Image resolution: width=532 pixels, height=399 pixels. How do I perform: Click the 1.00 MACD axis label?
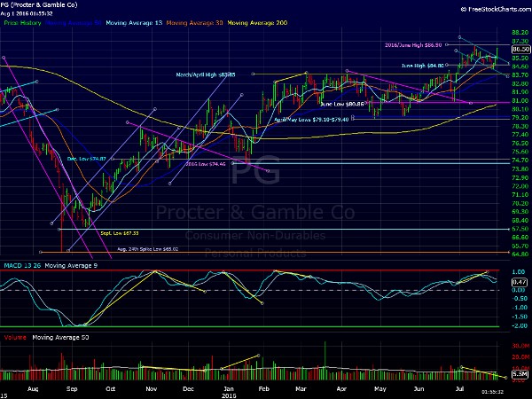(x=519, y=272)
